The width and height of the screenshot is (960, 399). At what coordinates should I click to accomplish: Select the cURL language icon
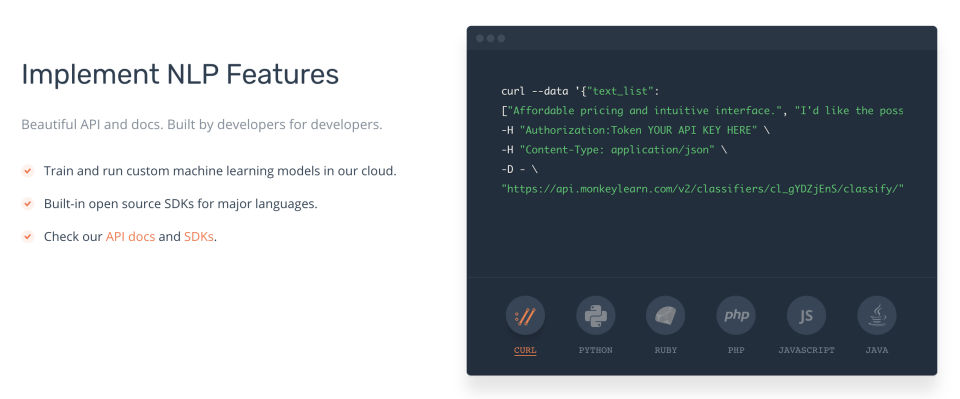point(525,316)
